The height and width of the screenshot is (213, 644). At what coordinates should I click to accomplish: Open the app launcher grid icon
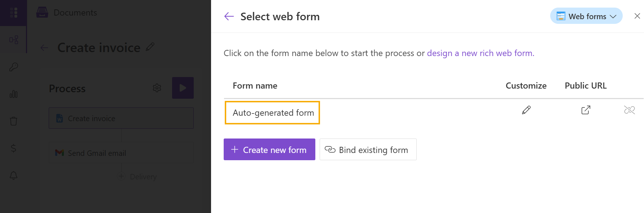13,13
